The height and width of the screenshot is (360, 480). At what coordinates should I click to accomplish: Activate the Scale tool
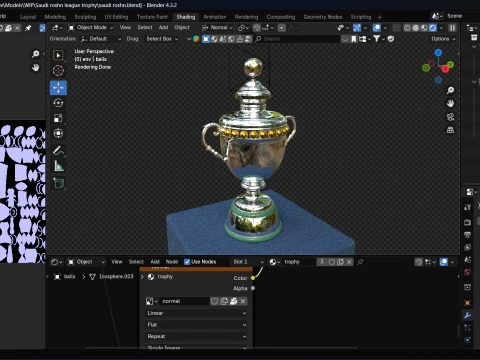tap(58, 118)
